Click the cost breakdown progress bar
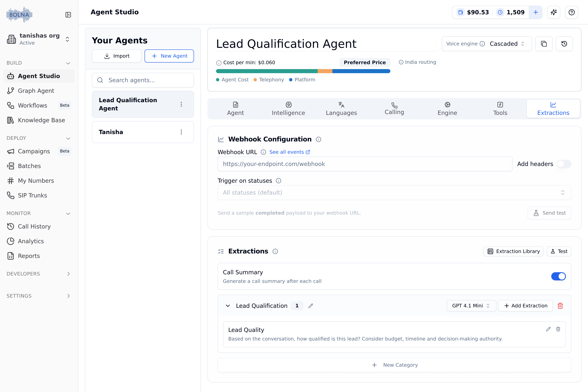The width and height of the screenshot is (588, 392). coord(303,71)
